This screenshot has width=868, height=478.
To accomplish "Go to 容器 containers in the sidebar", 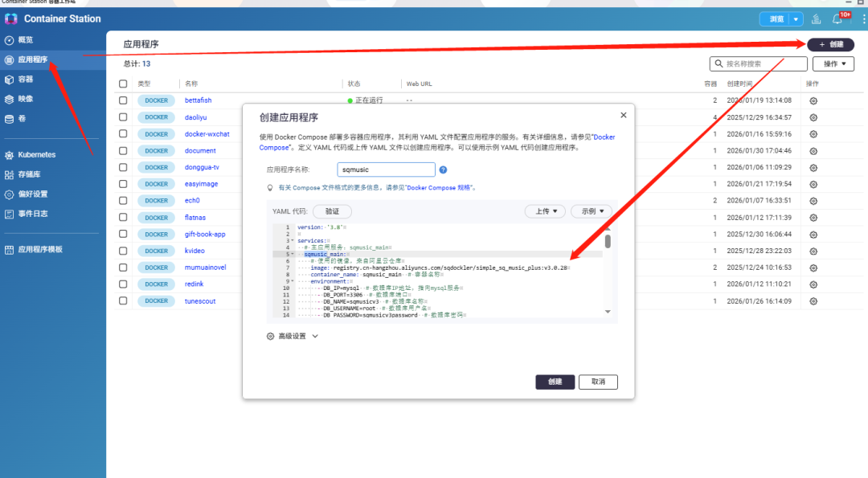I will pyautogui.click(x=26, y=79).
